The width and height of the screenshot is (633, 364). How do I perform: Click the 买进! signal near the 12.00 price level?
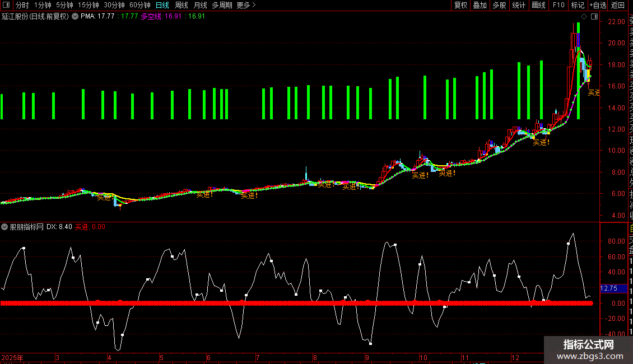541,142
